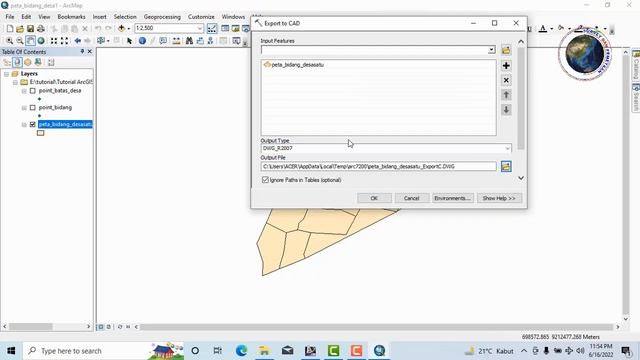Create a new map document

(x=10, y=29)
